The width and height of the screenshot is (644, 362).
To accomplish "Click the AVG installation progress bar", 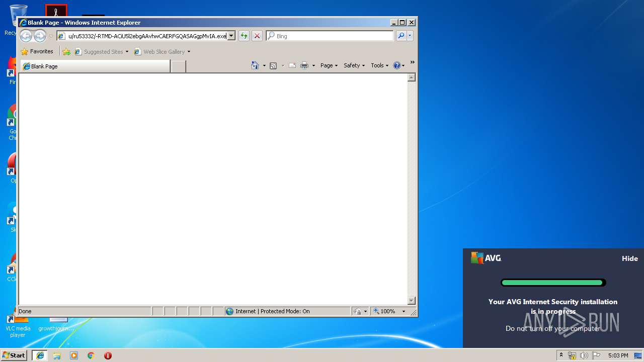I will tap(553, 283).
